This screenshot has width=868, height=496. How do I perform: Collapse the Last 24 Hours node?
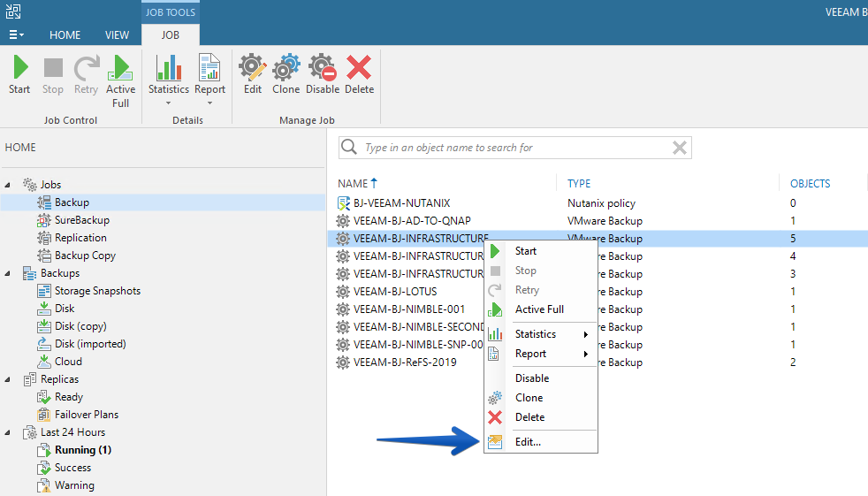8,433
